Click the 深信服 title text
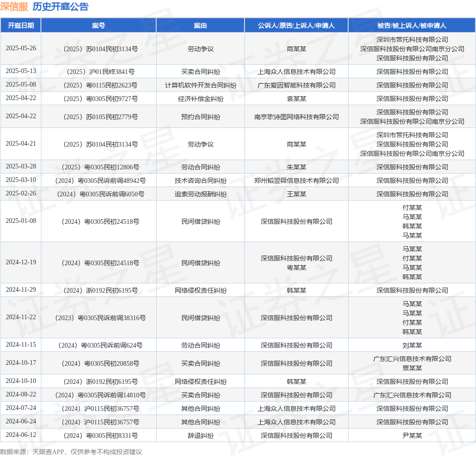Image resolution: width=476 pixels, height=456 pixels. [14, 7]
